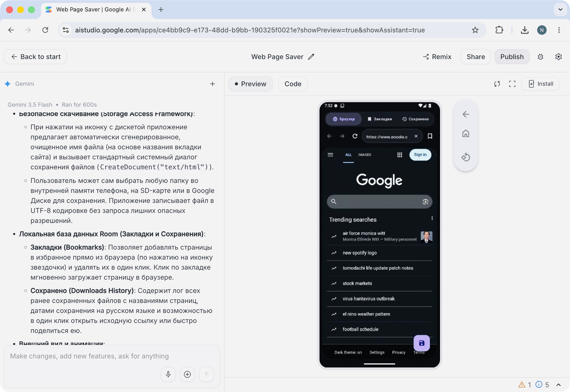Open Chrome downloads tray

(x=525, y=30)
